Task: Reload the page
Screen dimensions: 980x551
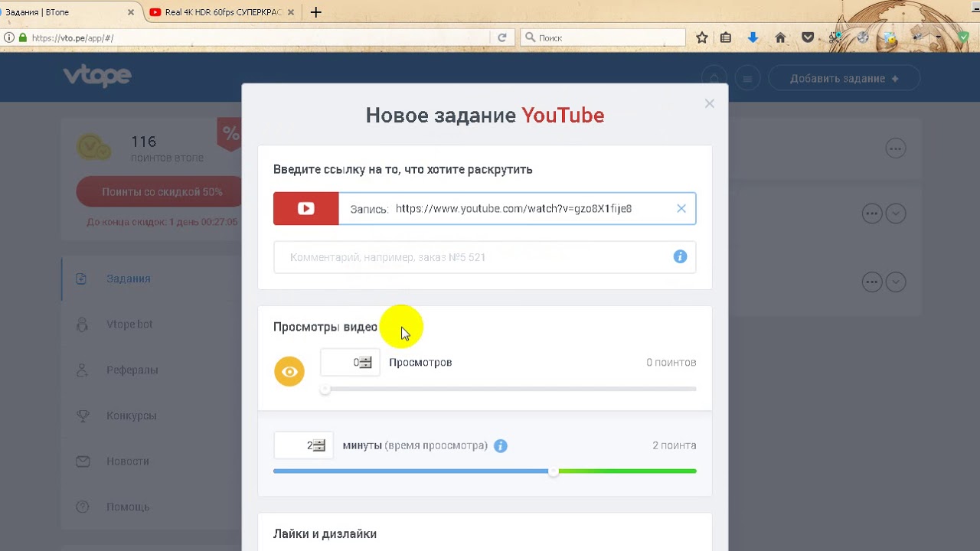Action: [x=502, y=37]
